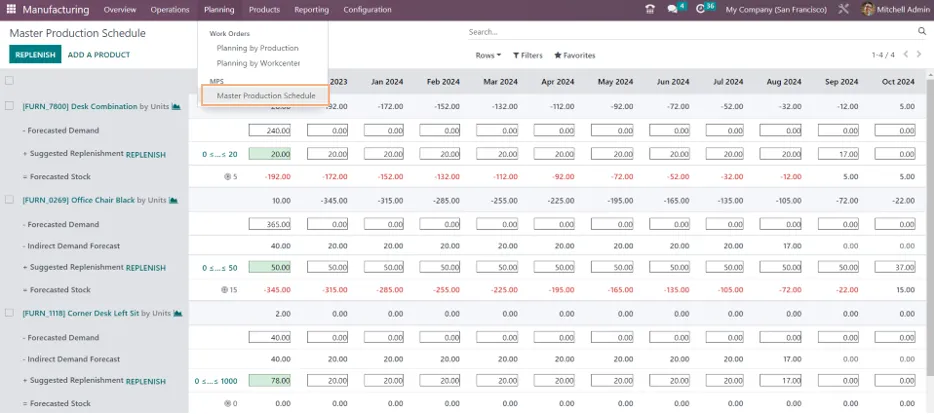Open the Favorites dropdown
The height and width of the screenshot is (414, 934).
point(575,55)
